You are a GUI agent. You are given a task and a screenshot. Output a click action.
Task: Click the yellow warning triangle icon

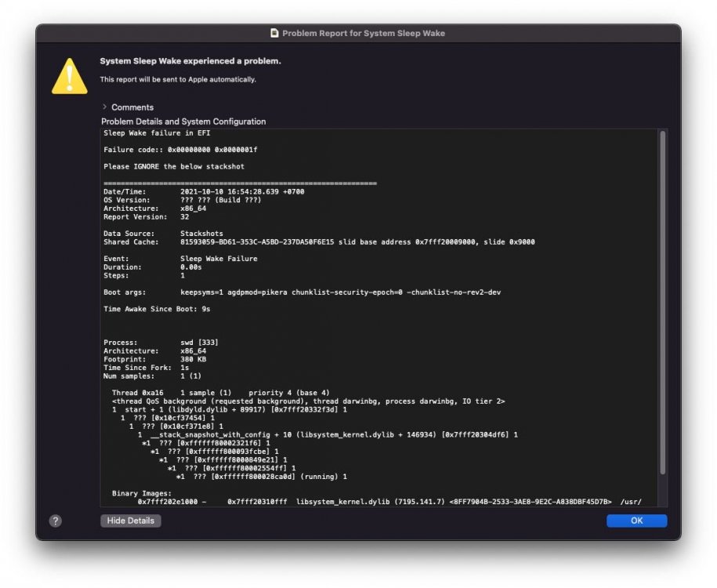pyautogui.click(x=70, y=76)
